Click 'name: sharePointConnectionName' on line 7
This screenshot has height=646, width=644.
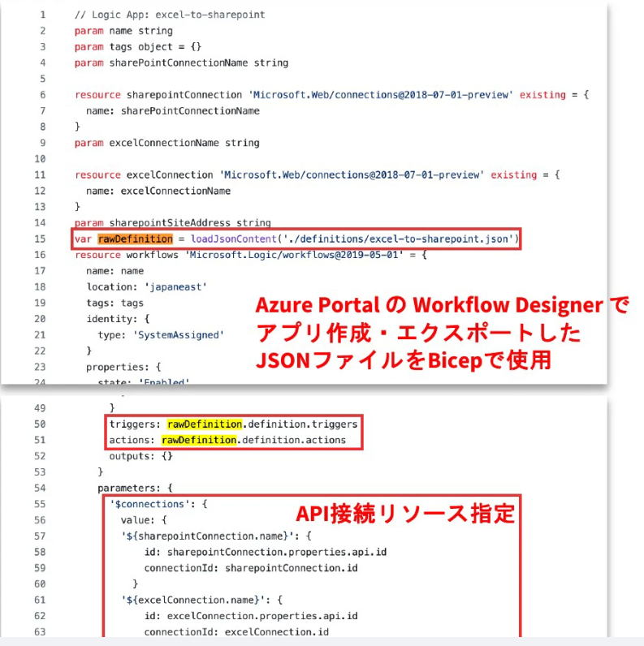(173, 111)
